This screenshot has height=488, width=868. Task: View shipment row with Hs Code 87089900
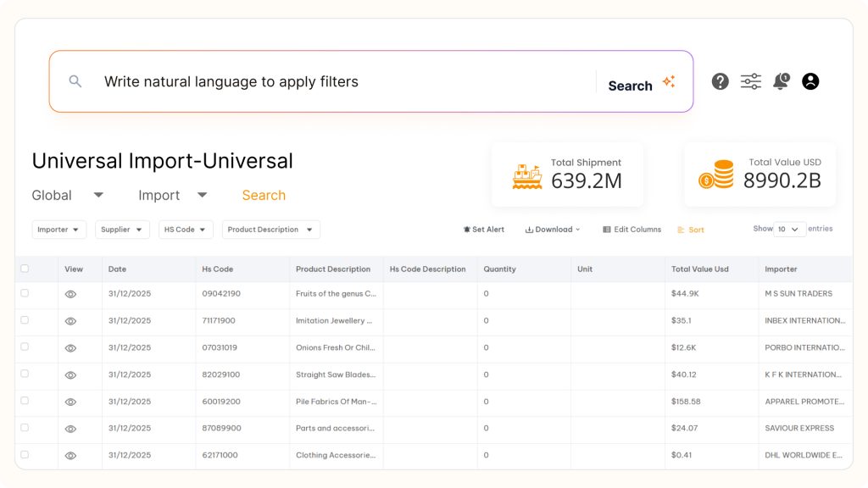[70, 429]
